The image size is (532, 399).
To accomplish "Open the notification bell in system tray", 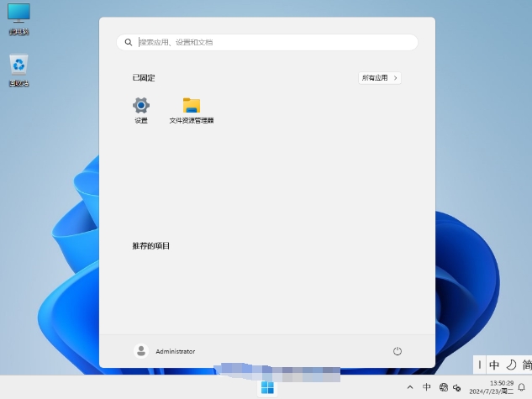I will [522, 387].
